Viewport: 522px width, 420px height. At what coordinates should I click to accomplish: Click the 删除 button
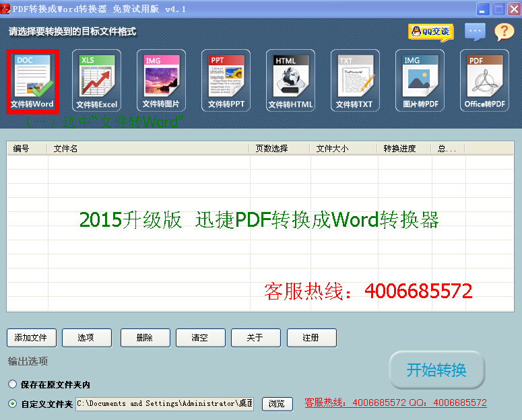click(145, 338)
